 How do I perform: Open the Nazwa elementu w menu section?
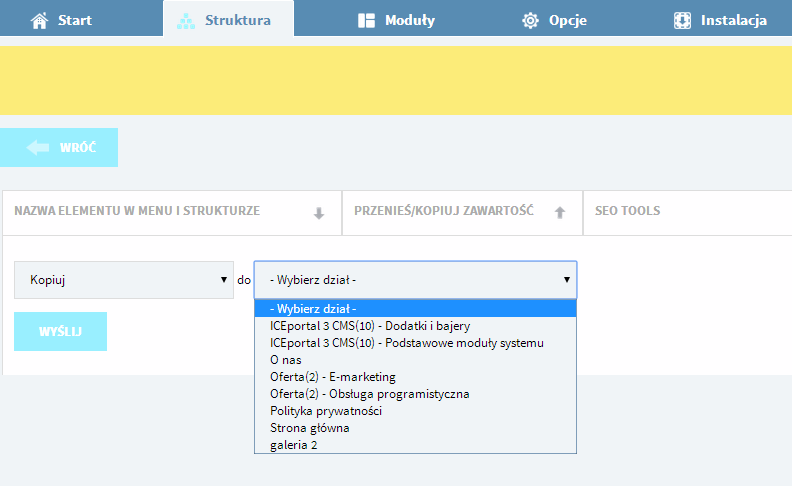click(x=172, y=213)
